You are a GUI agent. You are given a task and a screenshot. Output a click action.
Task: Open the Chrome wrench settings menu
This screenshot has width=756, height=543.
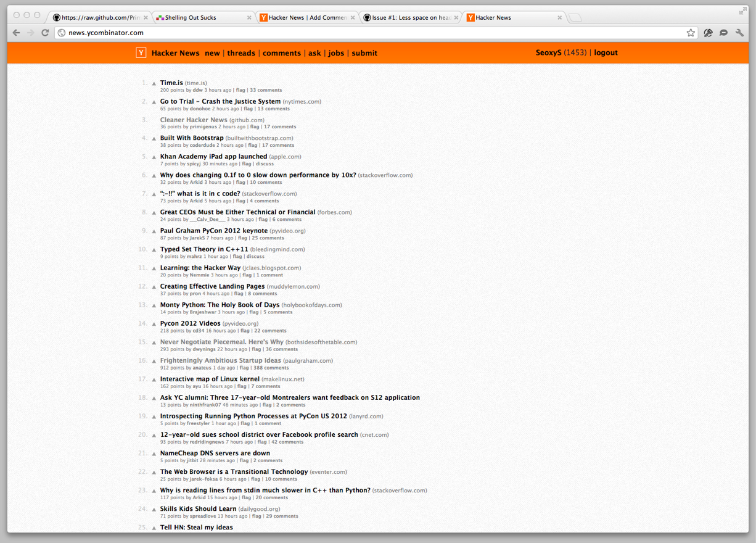(739, 33)
